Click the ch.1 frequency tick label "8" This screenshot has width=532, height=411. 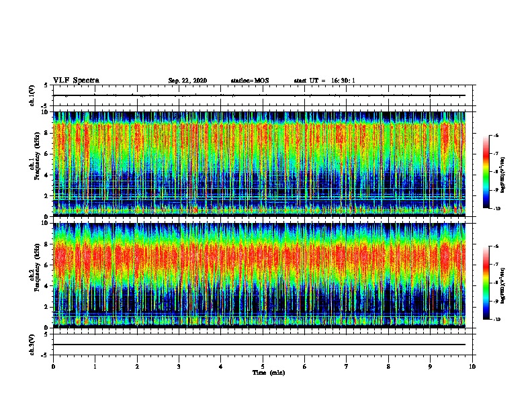click(x=46, y=133)
